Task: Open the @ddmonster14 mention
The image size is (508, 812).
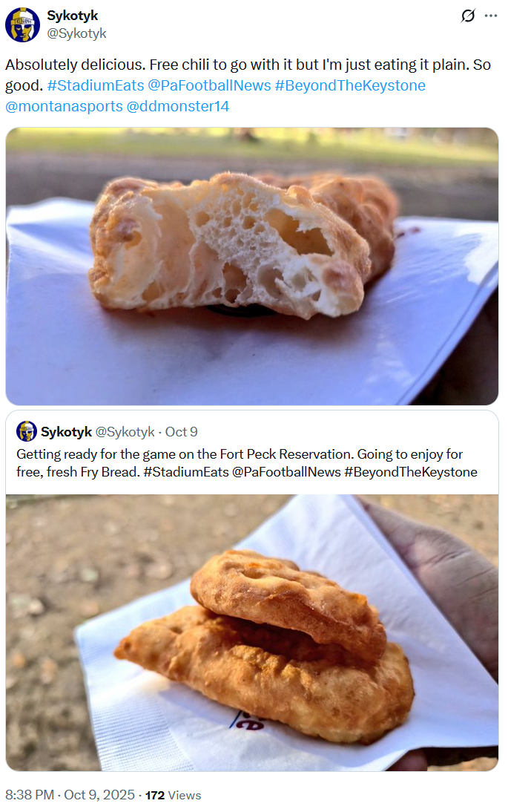Action: [x=178, y=106]
